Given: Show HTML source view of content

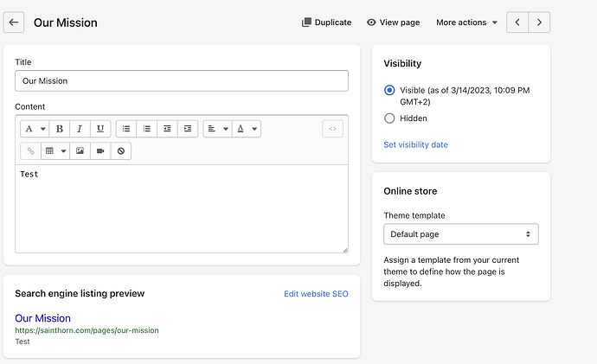Looking at the screenshot, I should 333,129.
